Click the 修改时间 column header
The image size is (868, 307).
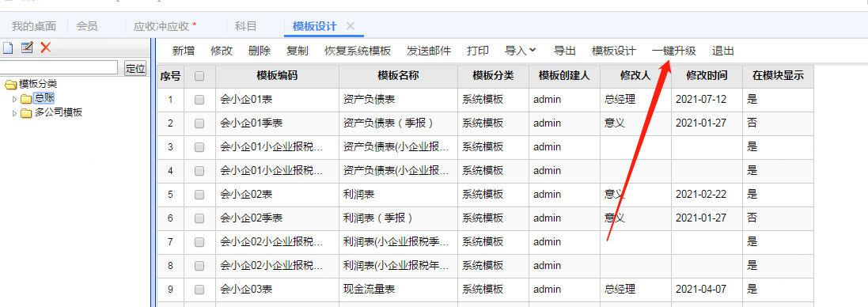(x=707, y=76)
